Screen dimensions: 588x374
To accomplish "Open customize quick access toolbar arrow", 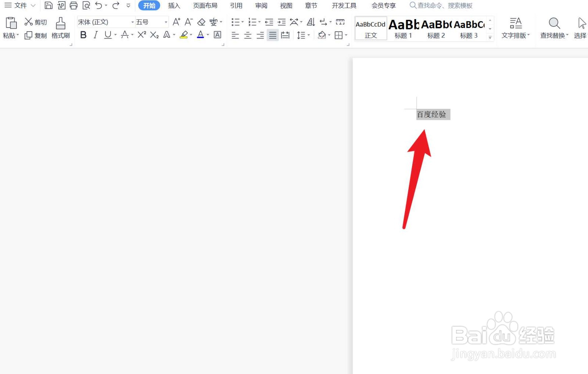I will point(128,6).
